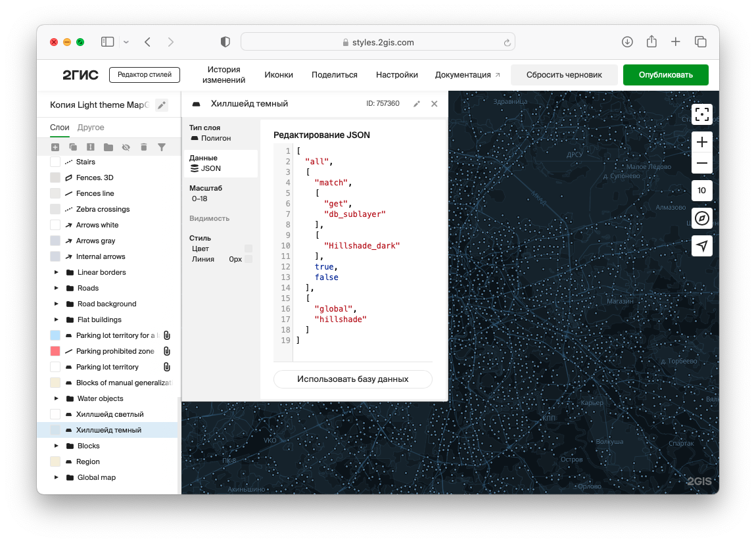This screenshot has height=543, width=756.
Task: Enter fullscreen map mode
Action: pyautogui.click(x=702, y=114)
